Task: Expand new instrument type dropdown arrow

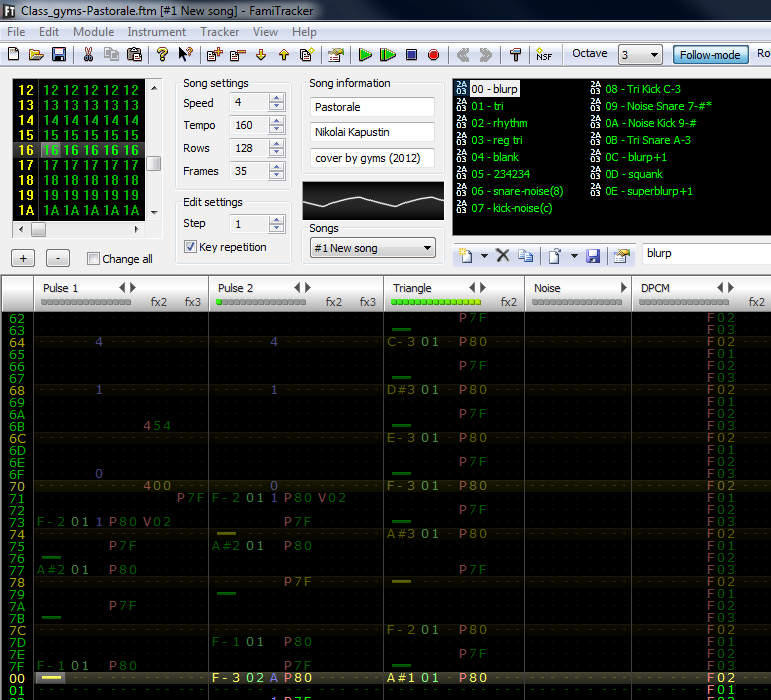Action: (x=484, y=256)
